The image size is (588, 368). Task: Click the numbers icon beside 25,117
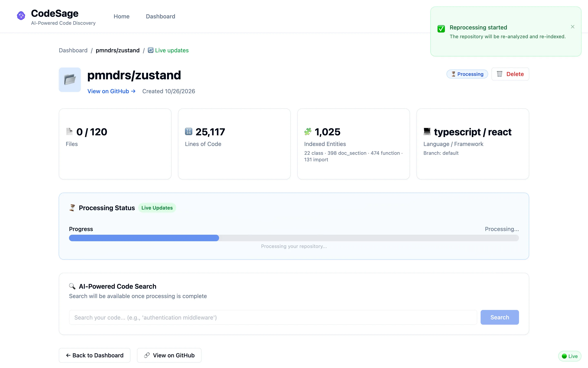coord(189,132)
